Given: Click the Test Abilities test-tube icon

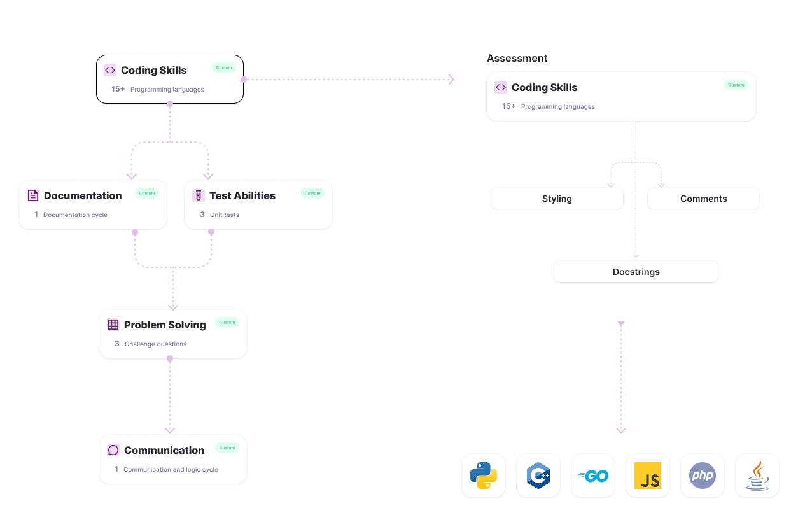Looking at the screenshot, I should point(199,195).
